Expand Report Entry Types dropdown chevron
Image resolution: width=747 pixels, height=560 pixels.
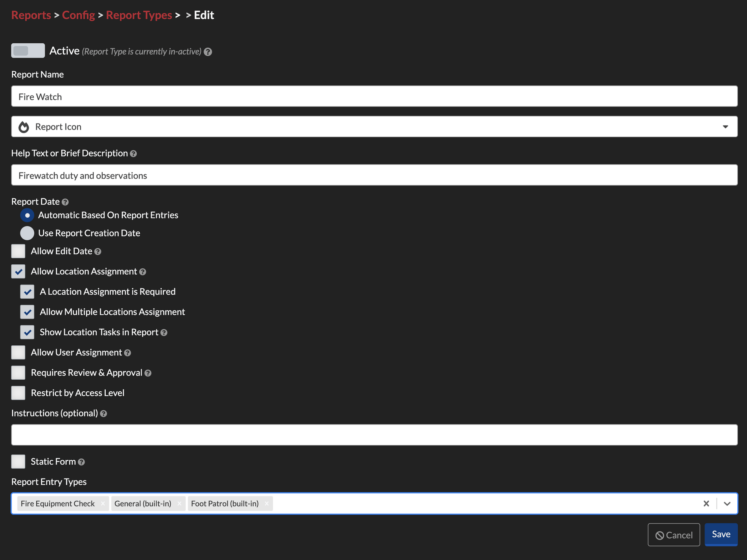pyautogui.click(x=727, y=504)
